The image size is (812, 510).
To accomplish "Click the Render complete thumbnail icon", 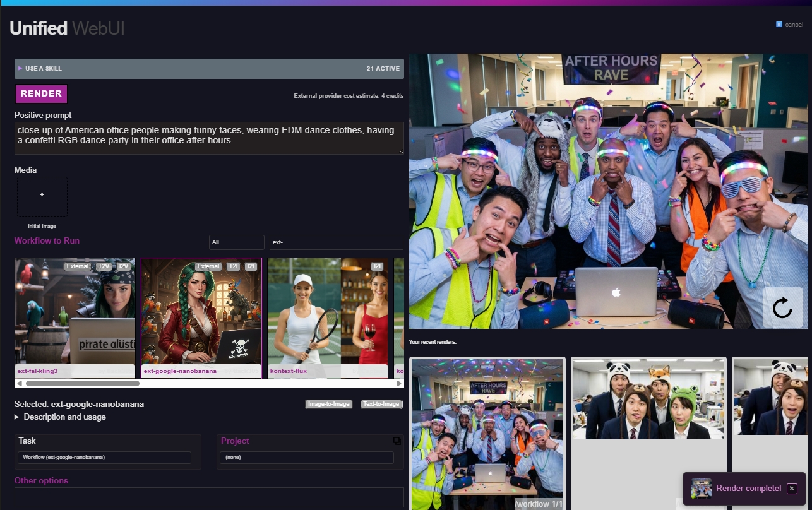I will [x=702, y=489].
